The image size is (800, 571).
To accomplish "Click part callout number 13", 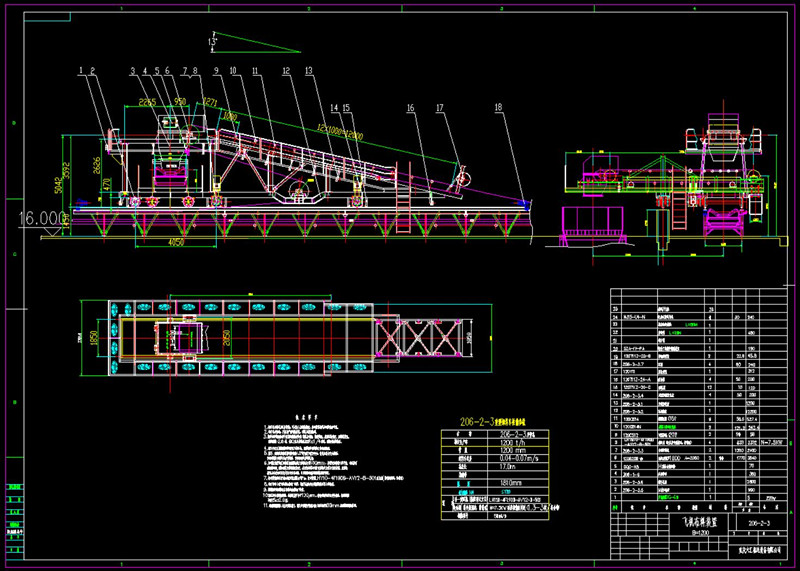I will (x=308, y=70).
